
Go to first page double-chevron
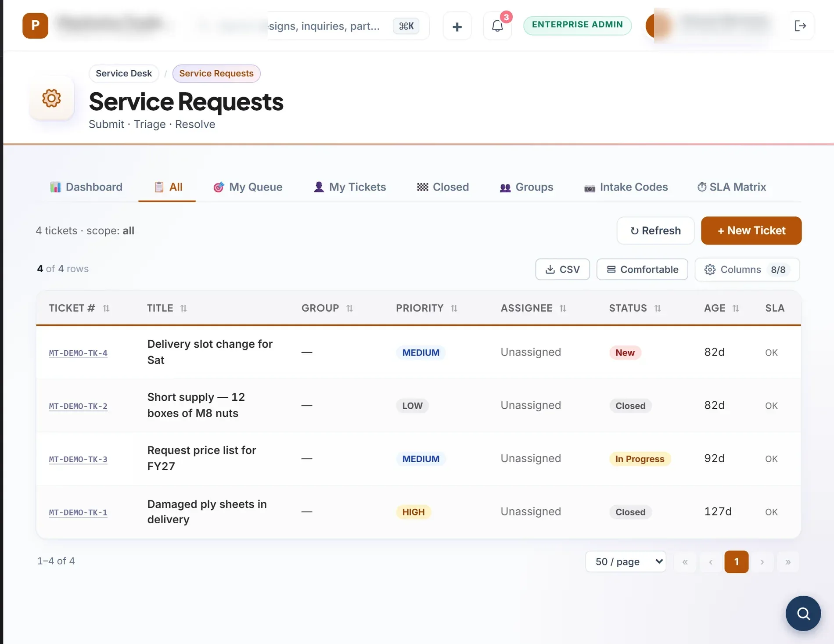pyautogui.click(x=685, y=561)
